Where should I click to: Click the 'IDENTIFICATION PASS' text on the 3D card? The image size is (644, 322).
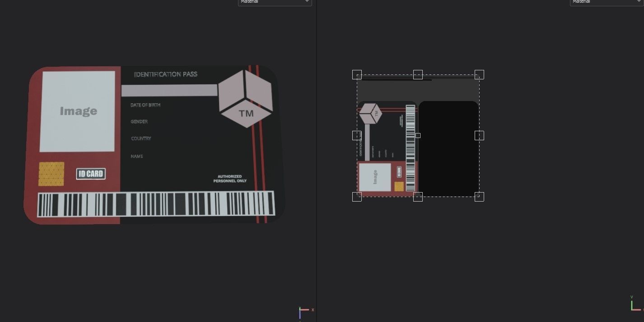point(166,74)
